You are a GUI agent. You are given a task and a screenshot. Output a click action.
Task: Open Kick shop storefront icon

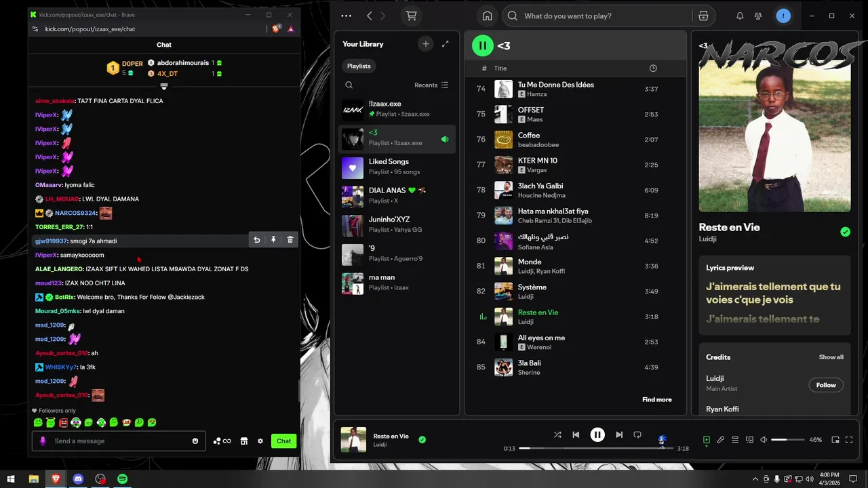tap(244, 441)
